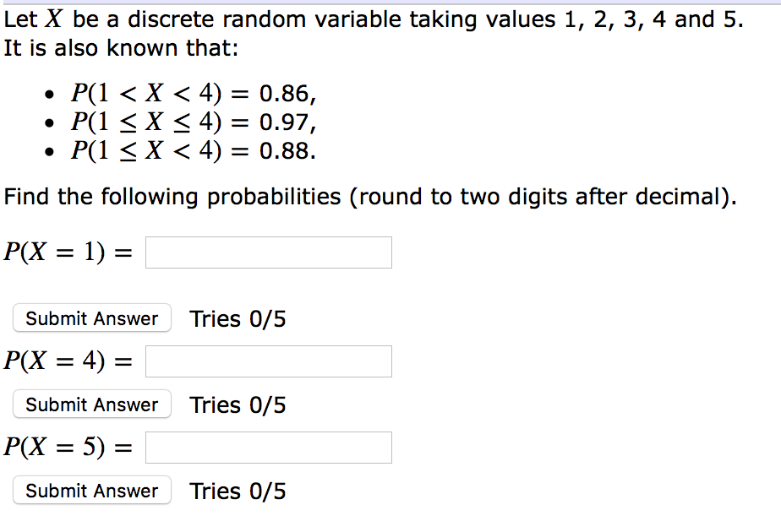The width and height of the screenshot is (781, 532).
Task: Click Submit Answer below the P(X = 5) field
Action: click(91, 491)
